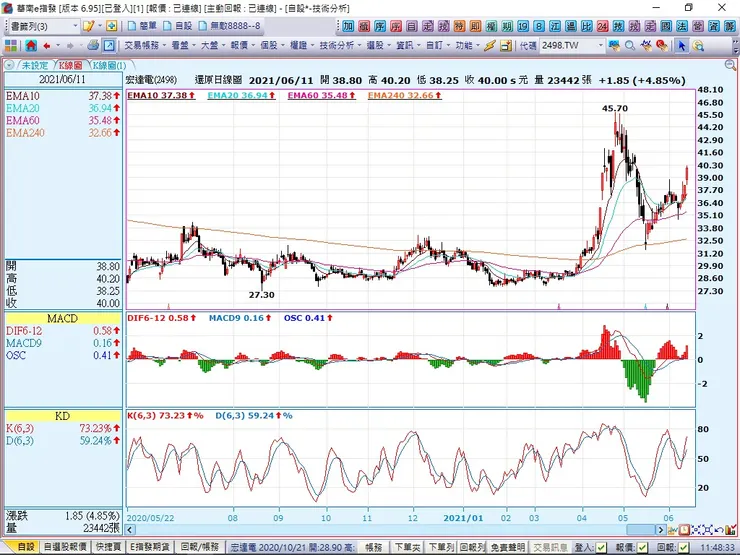Image resolution: width=740 pixels, height=555 pixels.
Task: Click the 法 toolbar icon
Action: pos(682,26)
